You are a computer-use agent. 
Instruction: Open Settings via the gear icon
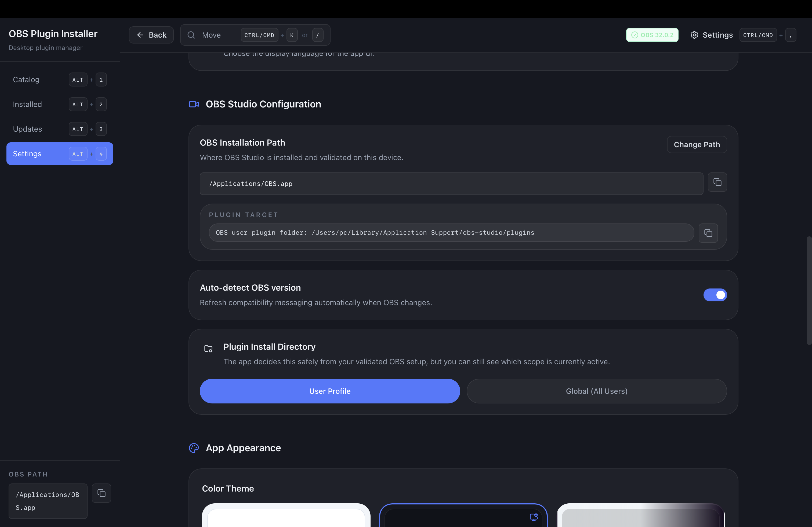[695, 35]
